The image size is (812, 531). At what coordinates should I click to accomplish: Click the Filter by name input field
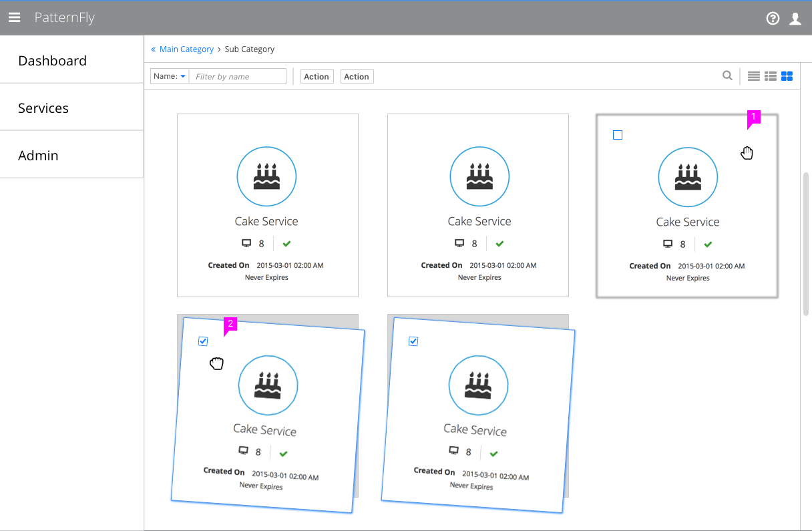pos(238,76)
